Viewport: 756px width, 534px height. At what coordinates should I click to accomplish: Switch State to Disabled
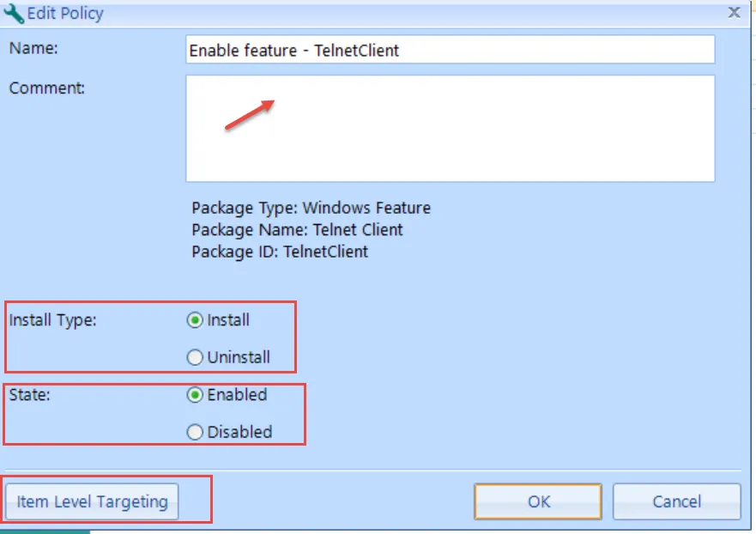195,432
